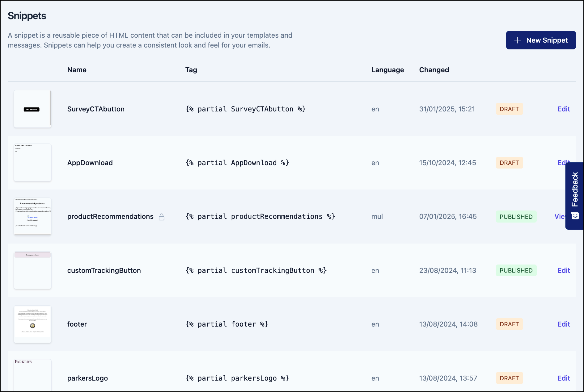Image resolution: width=584 pixels, height=392 pixels.
Task: Edit the SurveyCTAbutton snippet
Action: [x=563, y=109]
